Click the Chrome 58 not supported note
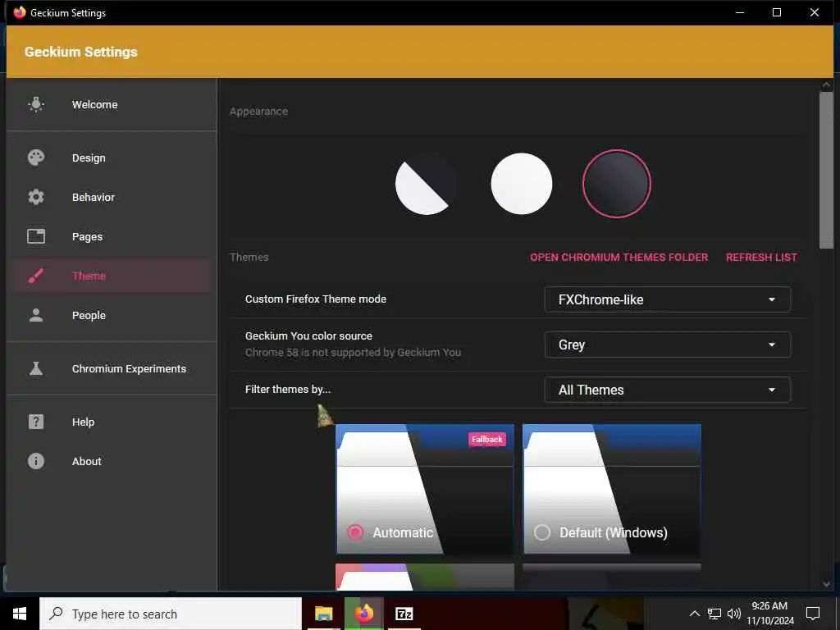This screenshot has height=630, width=840. click(353, 352)
